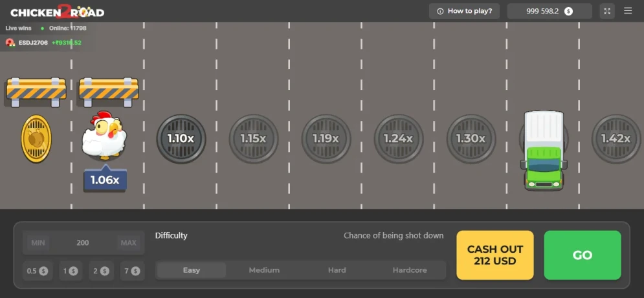Click the white chicken character

(x=104, y=136)
